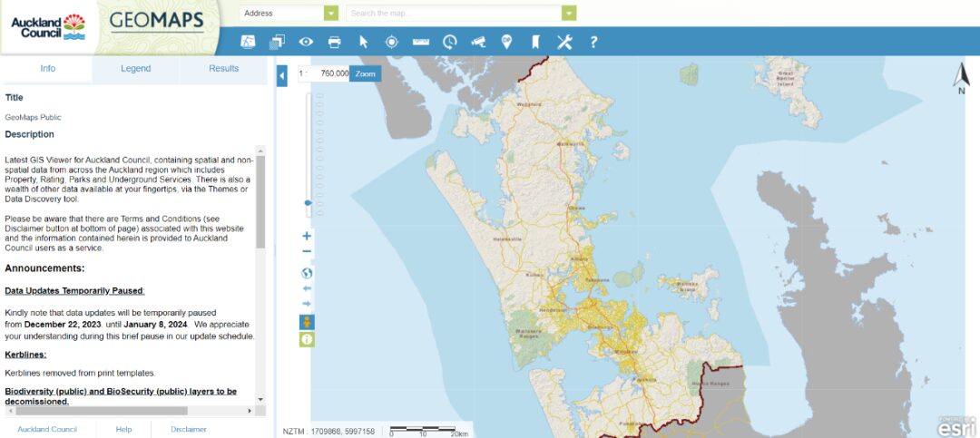
Task: Click the GEOMAPS logo banner
Action: (156, 22)
